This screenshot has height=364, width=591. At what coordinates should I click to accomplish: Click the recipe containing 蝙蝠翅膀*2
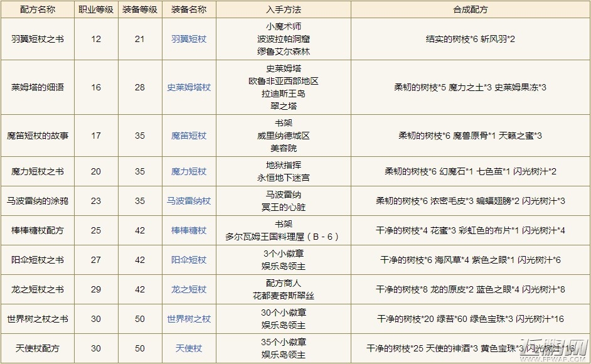pyautogui.click(x=471, y=201)
